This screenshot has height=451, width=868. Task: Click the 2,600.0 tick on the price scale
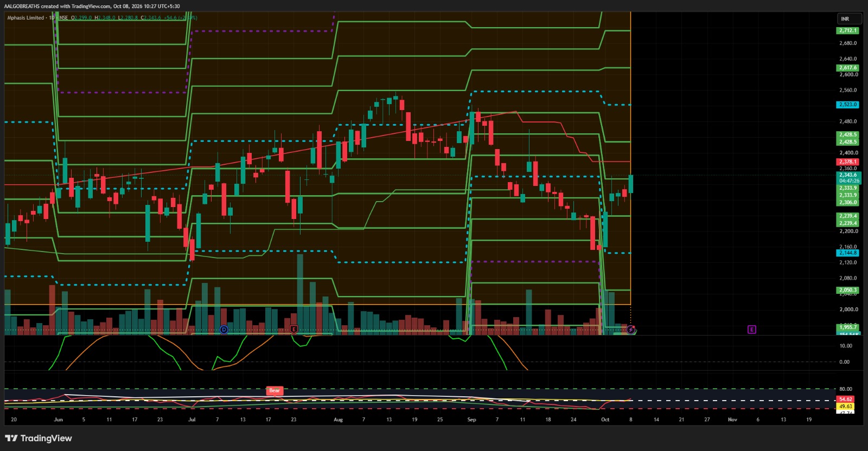848,75
